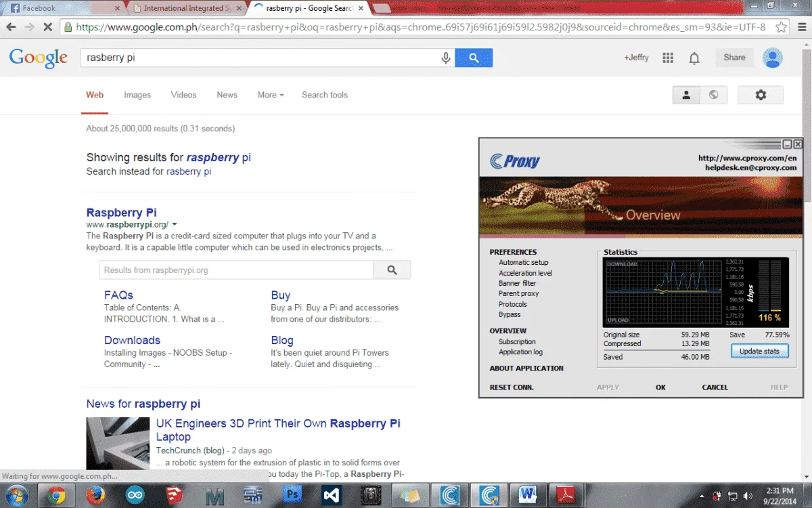
Task: Open Protocols in CProxy preferences
Action: coord(513,304)
